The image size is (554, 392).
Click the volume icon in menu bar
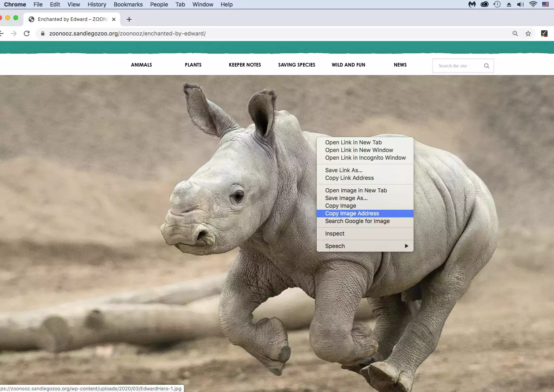pyautogui.click(x=521, y=4)
